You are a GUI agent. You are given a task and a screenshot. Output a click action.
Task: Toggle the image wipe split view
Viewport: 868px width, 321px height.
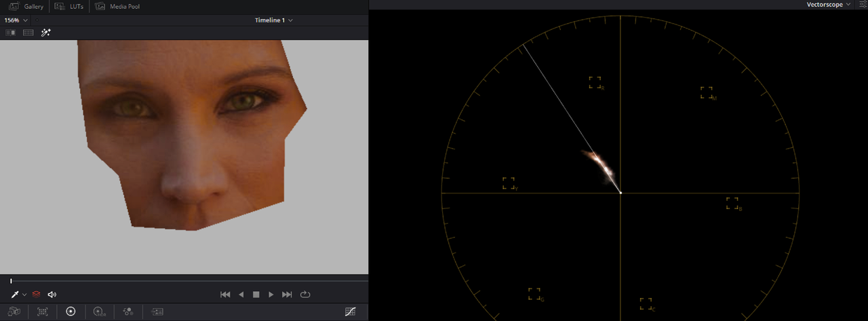pos(10,33)
